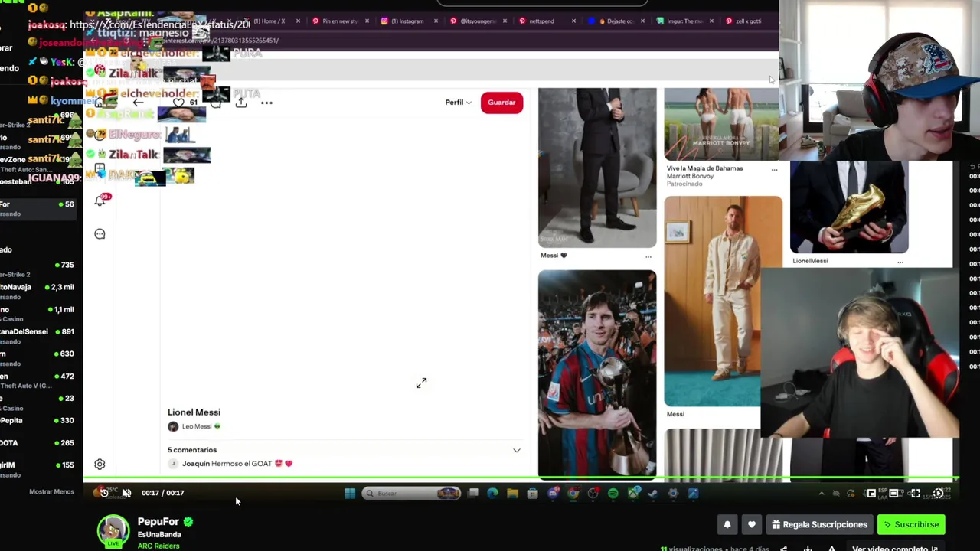Click green Suscribirse button
Screen dimensions: 980x551
[x=911, y=525]
